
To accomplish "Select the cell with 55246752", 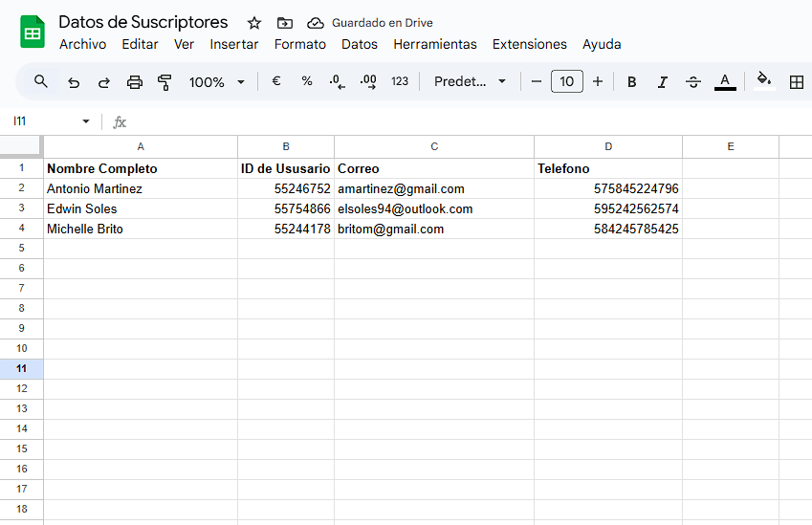I will [286, 189].
